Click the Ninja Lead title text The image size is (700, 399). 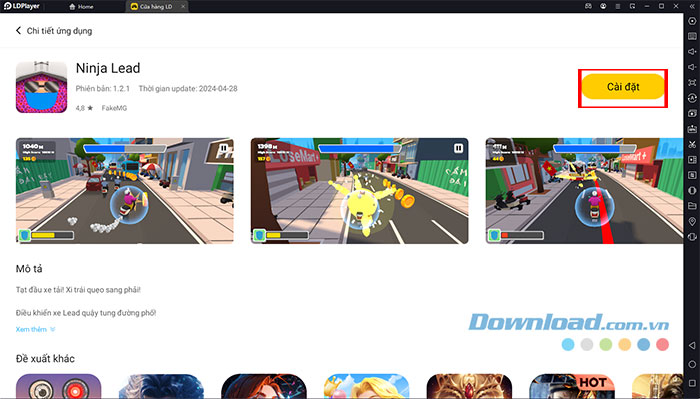(x=108, y=68)
